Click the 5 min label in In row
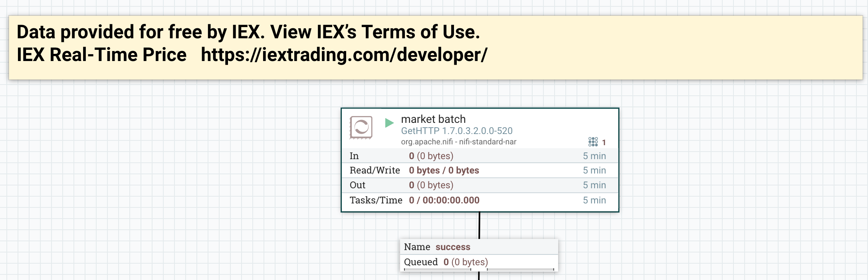Image resolution: width=868 pixels, height=280 pixels. pyautogui.click(x=595, y=156)
